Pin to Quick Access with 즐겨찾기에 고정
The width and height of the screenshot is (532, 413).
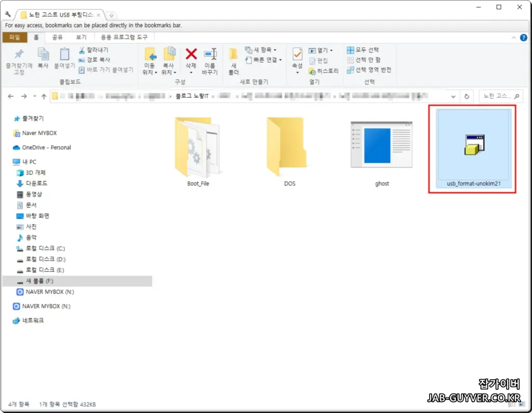19,58
